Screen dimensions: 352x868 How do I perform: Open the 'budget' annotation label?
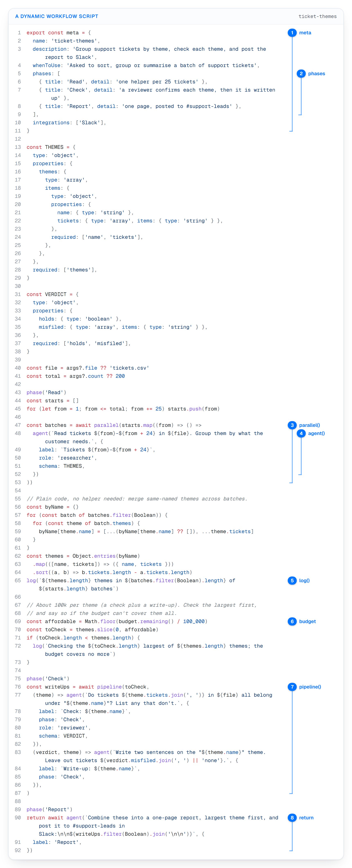[308, 621]
